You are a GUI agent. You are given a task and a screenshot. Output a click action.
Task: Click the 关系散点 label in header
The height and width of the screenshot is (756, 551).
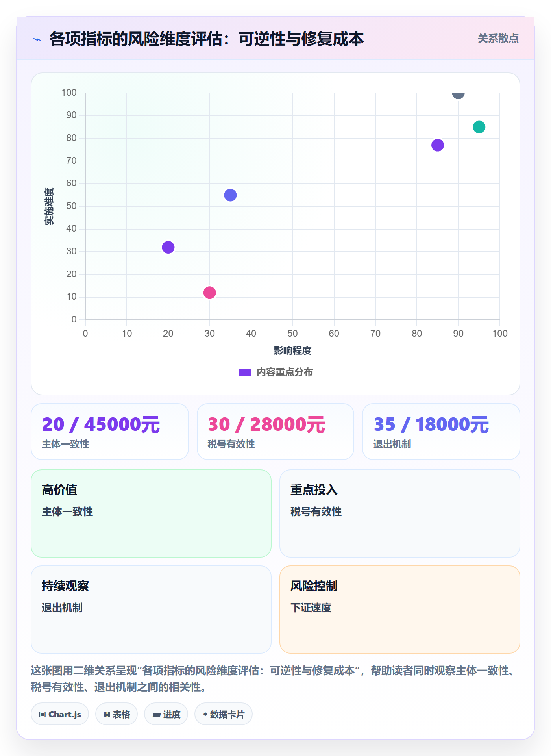[498, 39]
